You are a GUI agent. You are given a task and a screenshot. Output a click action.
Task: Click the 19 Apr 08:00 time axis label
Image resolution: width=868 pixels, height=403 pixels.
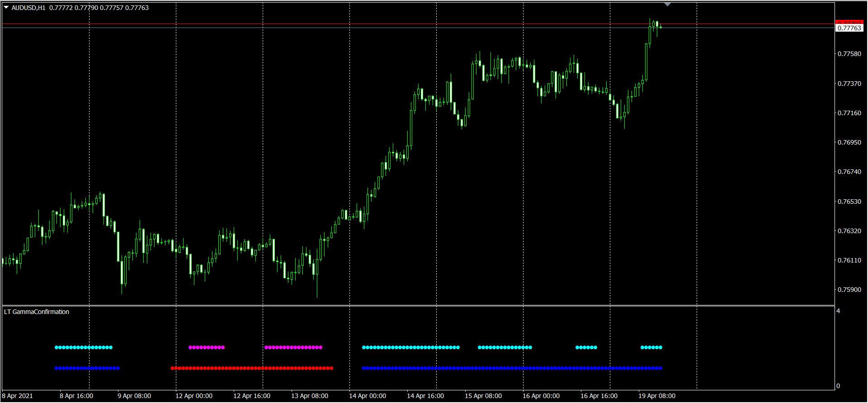pyautogui.click(x=656, y=396)
